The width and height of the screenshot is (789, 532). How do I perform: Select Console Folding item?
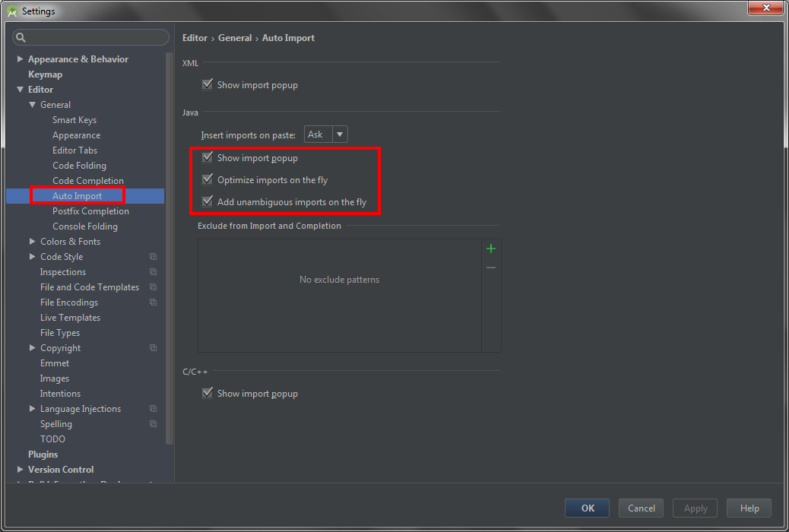[x=85, y=226]
